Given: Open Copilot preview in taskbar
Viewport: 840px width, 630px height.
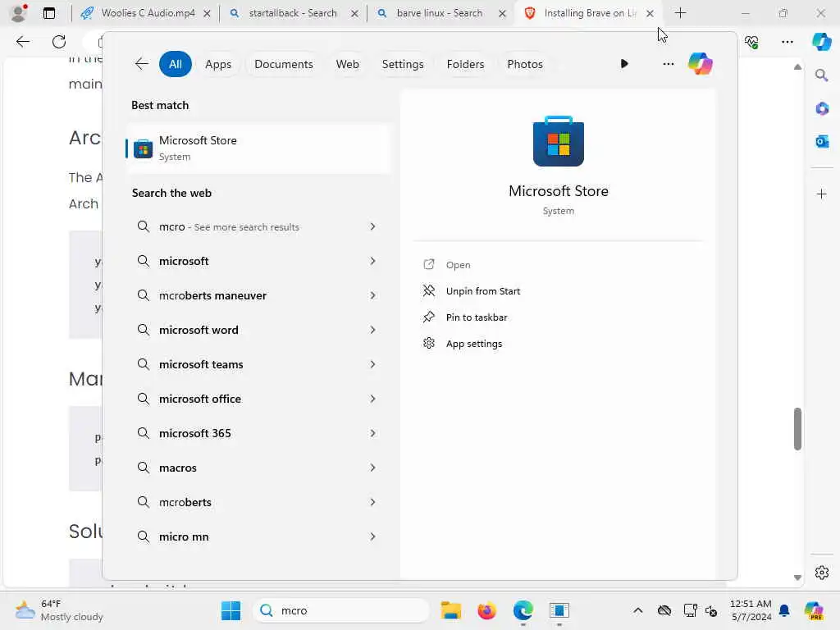Looking at the screenshot, I should 814,610.
